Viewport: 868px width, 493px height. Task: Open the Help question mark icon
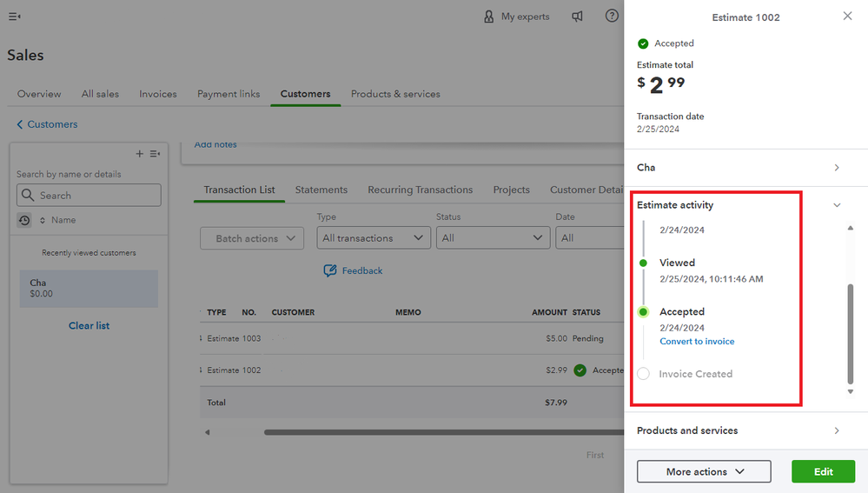[612, 17]
